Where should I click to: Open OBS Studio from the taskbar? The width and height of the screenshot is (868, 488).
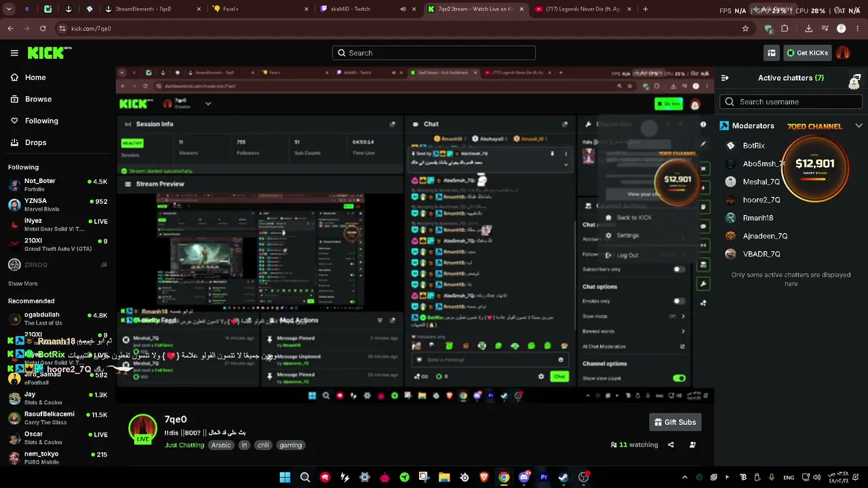tap(583, 477)
